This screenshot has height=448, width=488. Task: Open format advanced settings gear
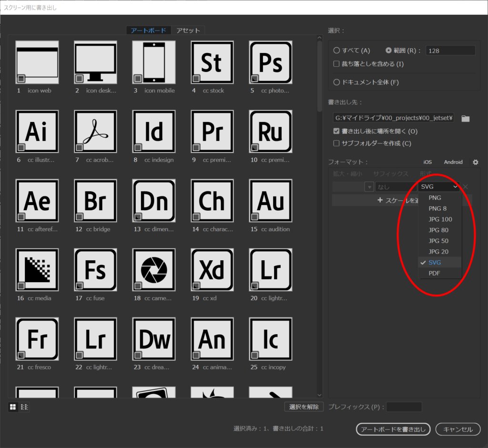pyautogui.click(x=475, y=162)
